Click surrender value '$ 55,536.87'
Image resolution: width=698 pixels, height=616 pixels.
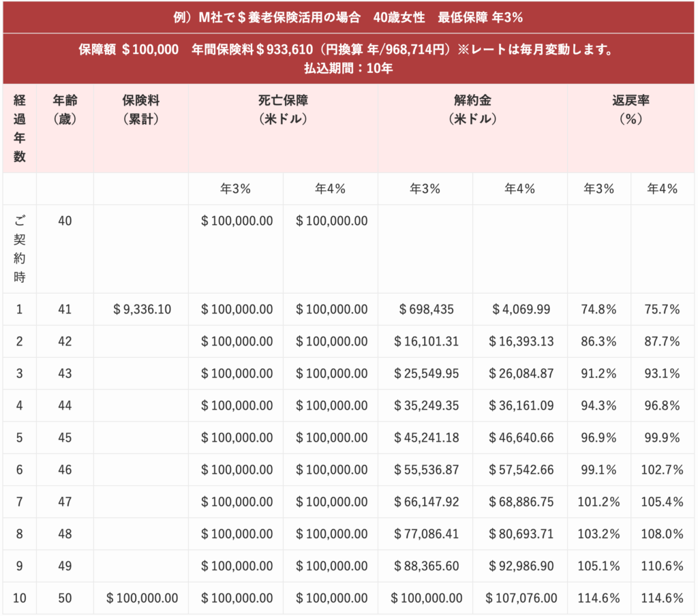click(x=426, y=469)
